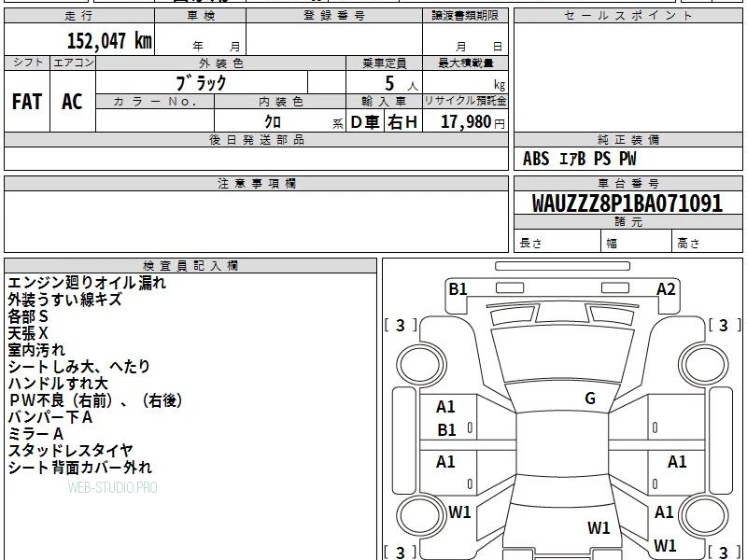Click the 譲渡書類期限 header
The image size is (747, 560).
(x=465, y=16)
